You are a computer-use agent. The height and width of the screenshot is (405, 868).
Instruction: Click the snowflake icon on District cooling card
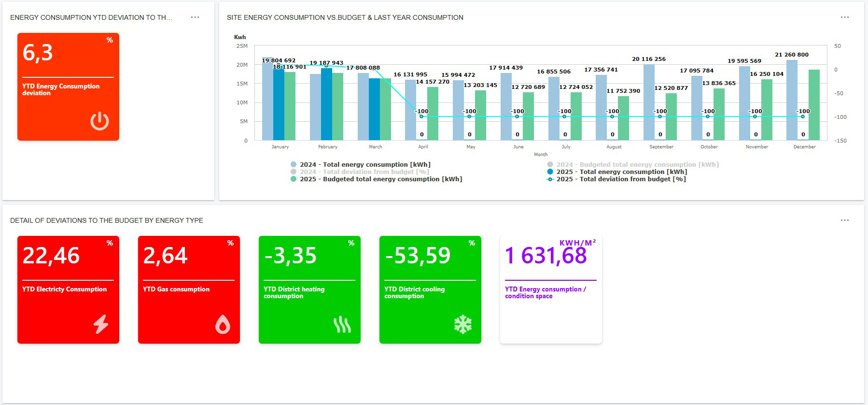[463, 324]
